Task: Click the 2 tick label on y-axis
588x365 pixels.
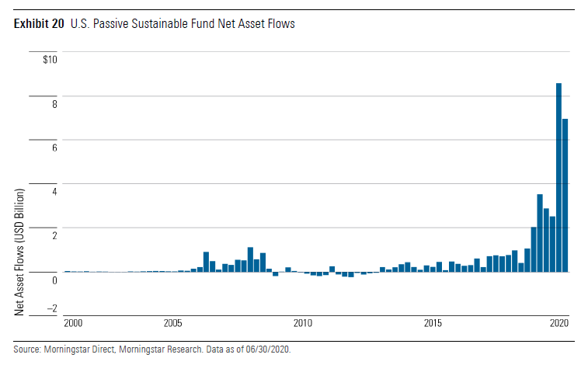Action: pos(53,235)
